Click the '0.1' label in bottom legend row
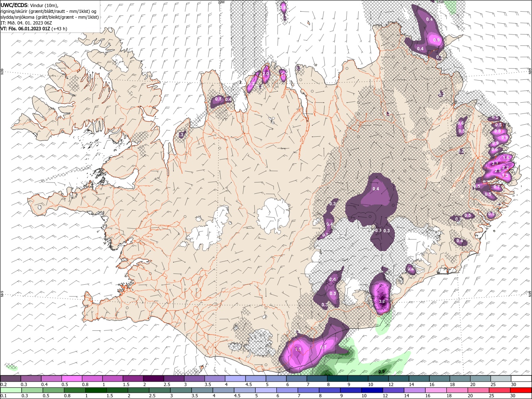 pyautogui.click(x=3, y=396)
